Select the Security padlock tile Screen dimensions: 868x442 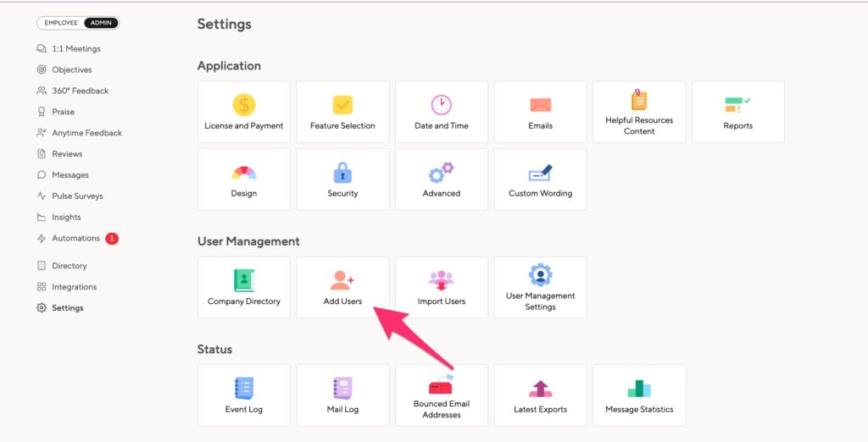click(x=342, y=180)
